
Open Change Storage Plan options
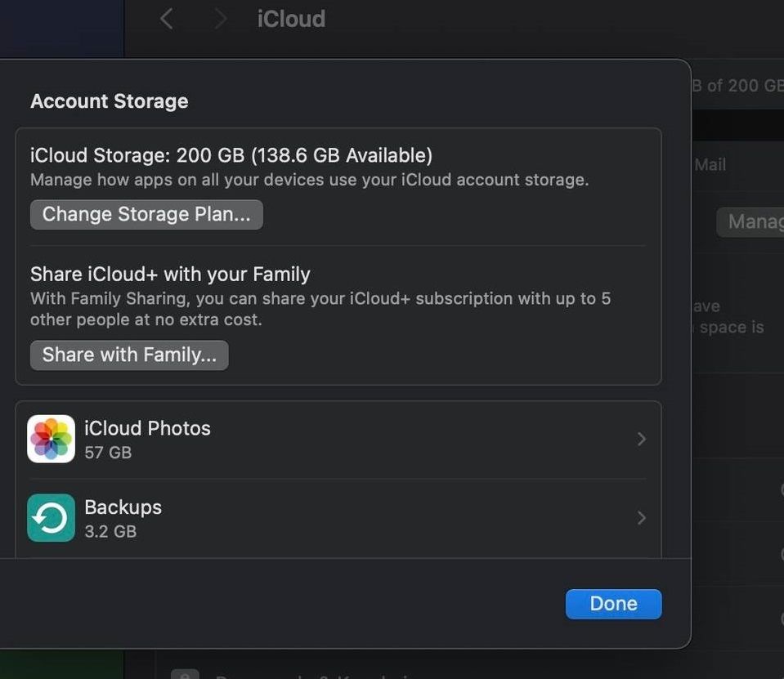click(146, 214)
